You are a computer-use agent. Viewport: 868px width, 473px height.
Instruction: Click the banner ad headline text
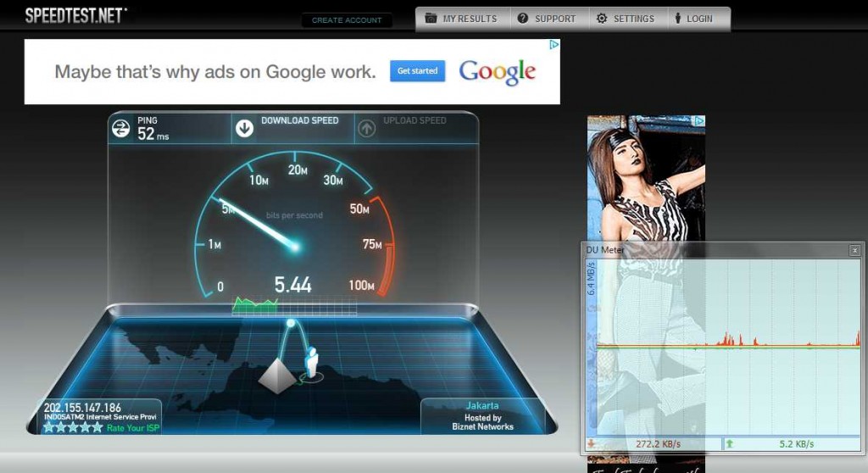(214, 72)
